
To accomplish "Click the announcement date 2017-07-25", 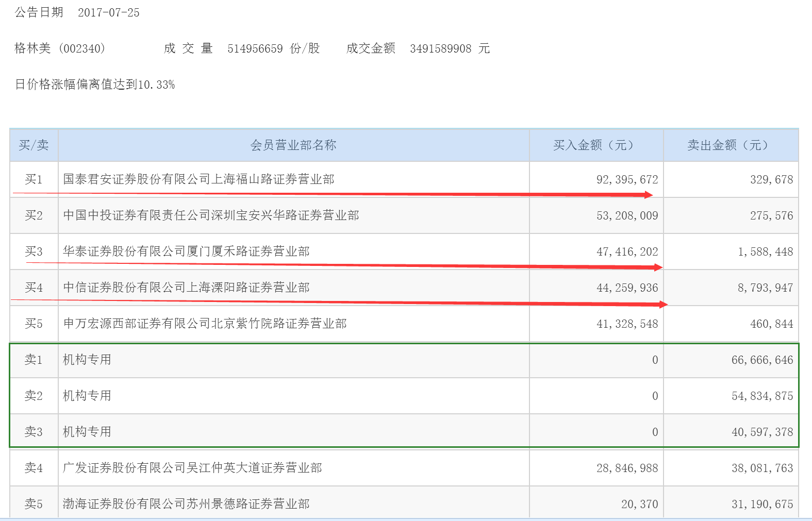I will pos(109,12).
